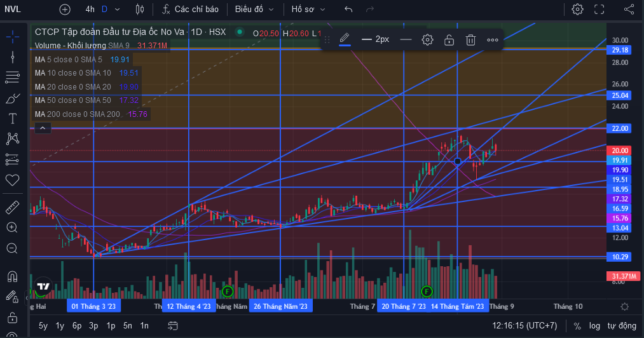This screenshot has height=338, width=644.
Task: Open the indicators menu 'Các chỉ báo'
Action: (x=190, y=10)
